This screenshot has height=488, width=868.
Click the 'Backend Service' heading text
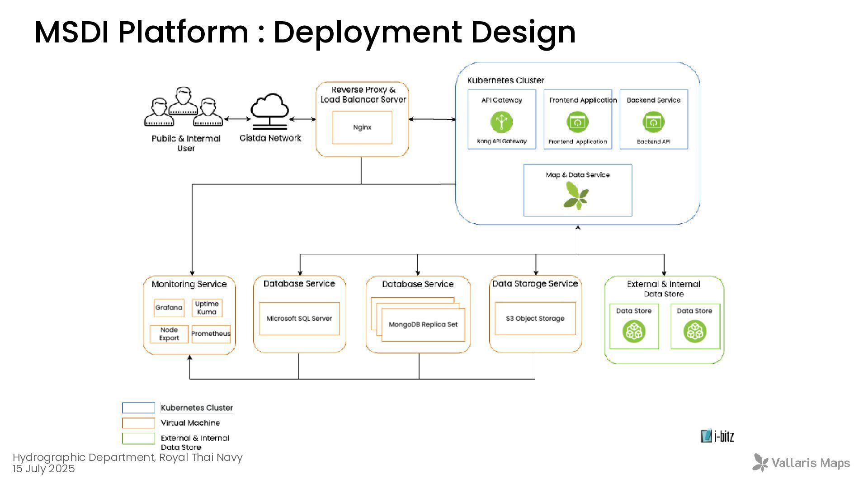(654, 100)
